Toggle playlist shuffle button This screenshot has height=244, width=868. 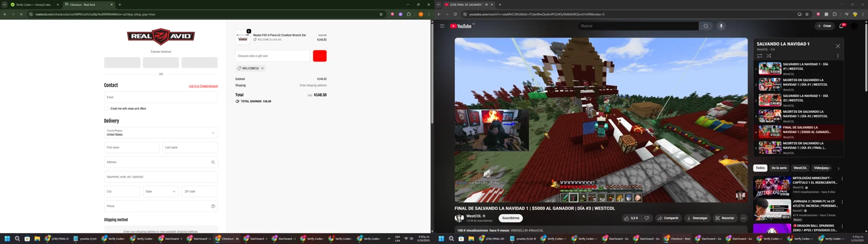pos(768,56)
